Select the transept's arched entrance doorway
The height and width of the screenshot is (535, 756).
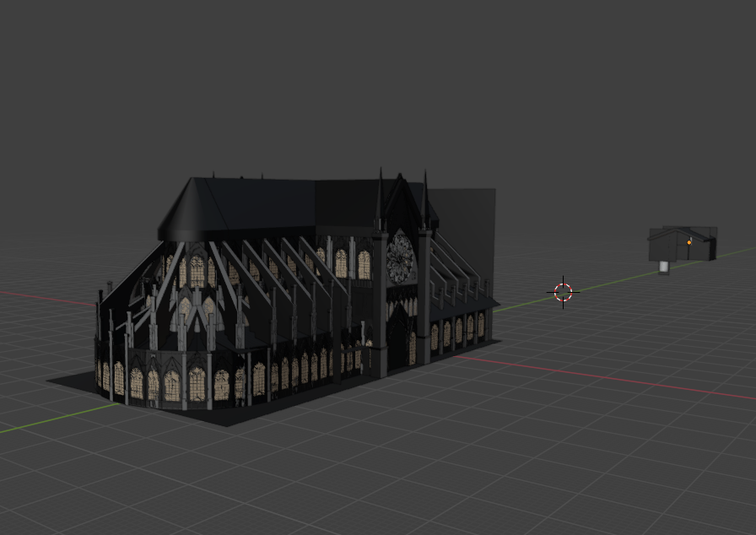click(x=397, y=338)
